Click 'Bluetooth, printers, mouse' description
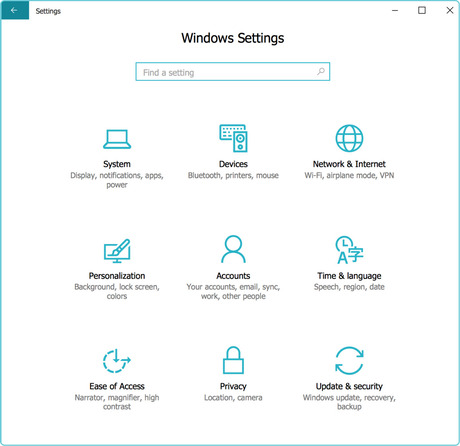 (233, 175)
